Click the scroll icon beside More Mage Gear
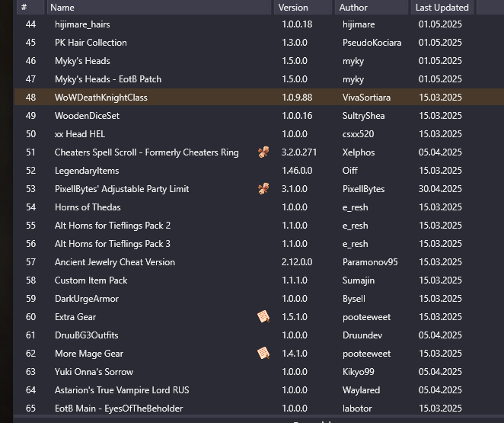This screenshot has width=504, height=423. [x=263, y=353]
